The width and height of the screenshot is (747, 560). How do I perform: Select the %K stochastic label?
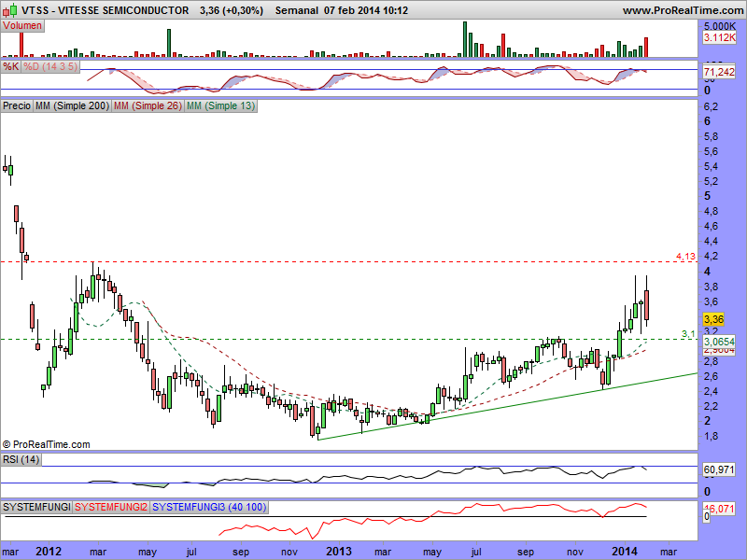11,66
